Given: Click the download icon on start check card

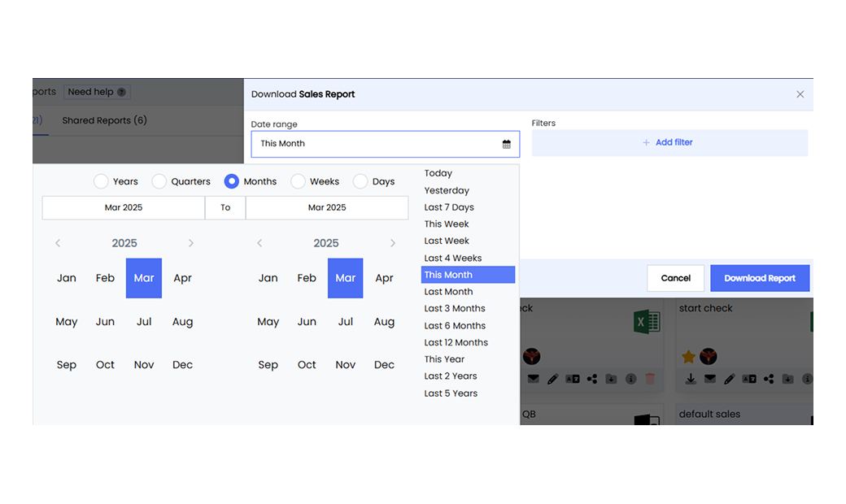Looking at the screenshot, I should (691, 379).
